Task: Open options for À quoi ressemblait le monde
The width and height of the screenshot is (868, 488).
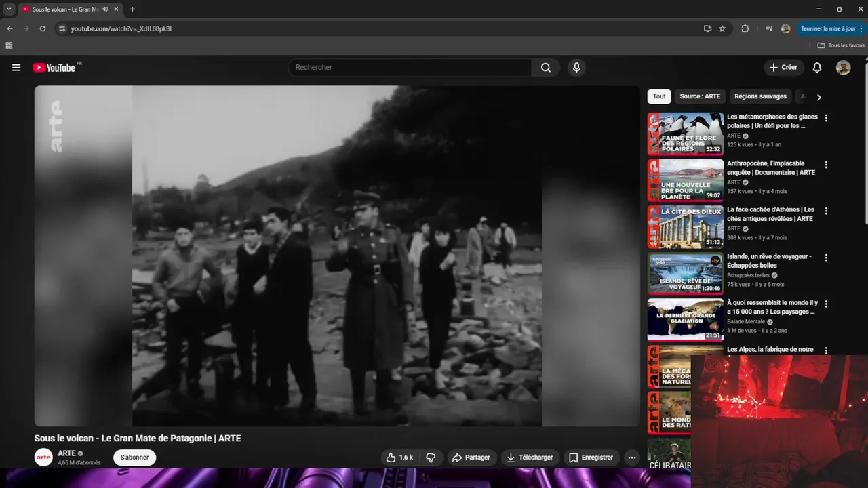Action: coord(826,304)
